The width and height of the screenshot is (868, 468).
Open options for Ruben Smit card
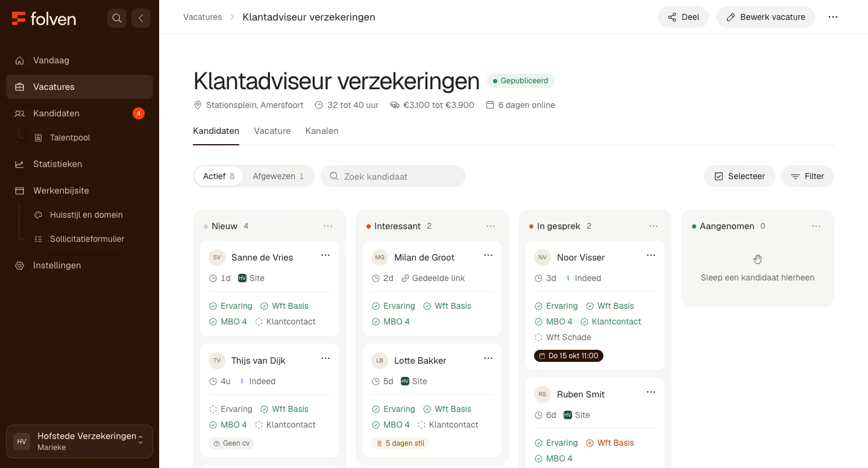(x=651, y=393)
